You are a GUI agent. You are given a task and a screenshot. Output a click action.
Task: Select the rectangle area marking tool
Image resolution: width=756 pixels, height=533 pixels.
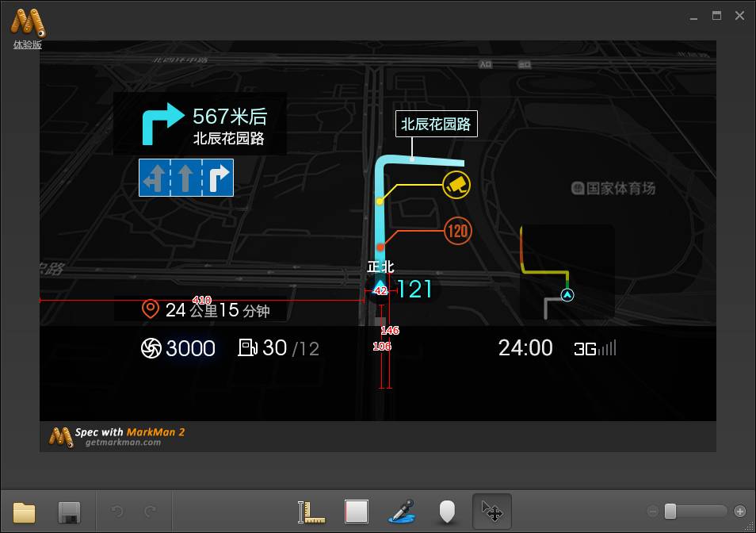point(357,512)
